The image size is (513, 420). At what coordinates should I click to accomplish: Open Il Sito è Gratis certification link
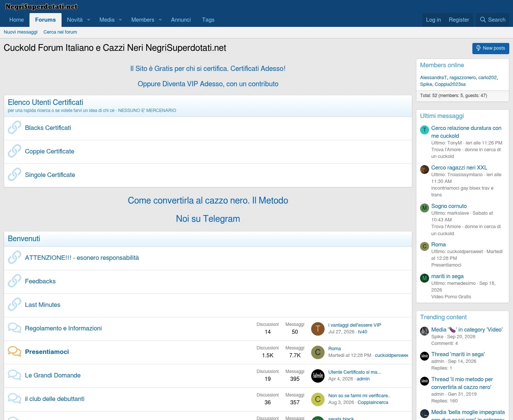pyautogui.click(x=208, y=69)
